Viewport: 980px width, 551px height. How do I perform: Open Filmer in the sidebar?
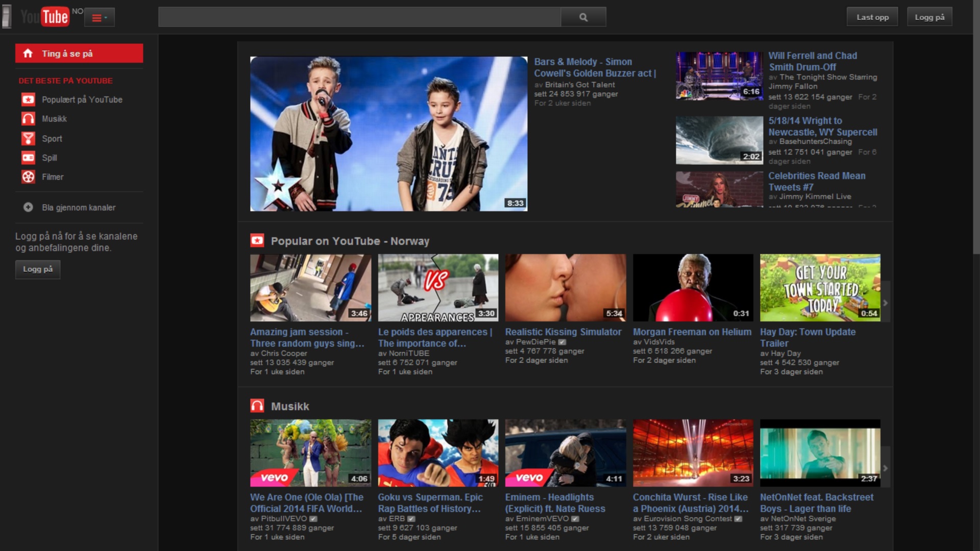coord(53,177)
